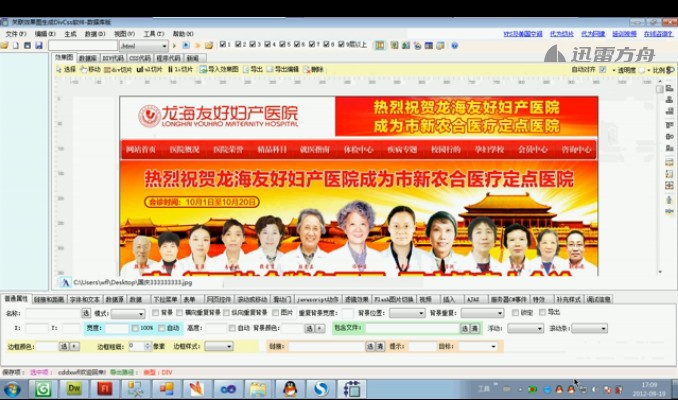Click the blue floppy disk save icon

tap(39, 45)
